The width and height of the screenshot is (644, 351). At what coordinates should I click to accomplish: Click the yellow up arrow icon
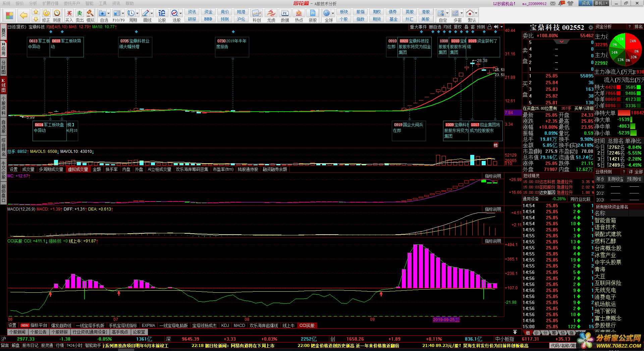tap(36, 12)
